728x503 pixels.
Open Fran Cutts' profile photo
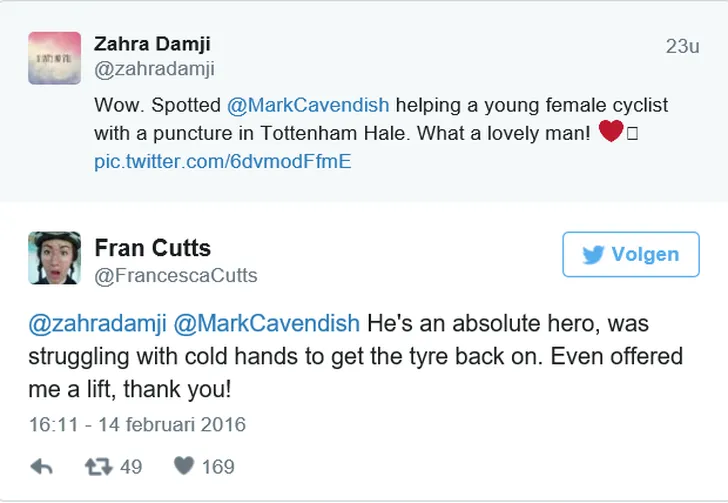pyautogui.click(x=54, y=258)
